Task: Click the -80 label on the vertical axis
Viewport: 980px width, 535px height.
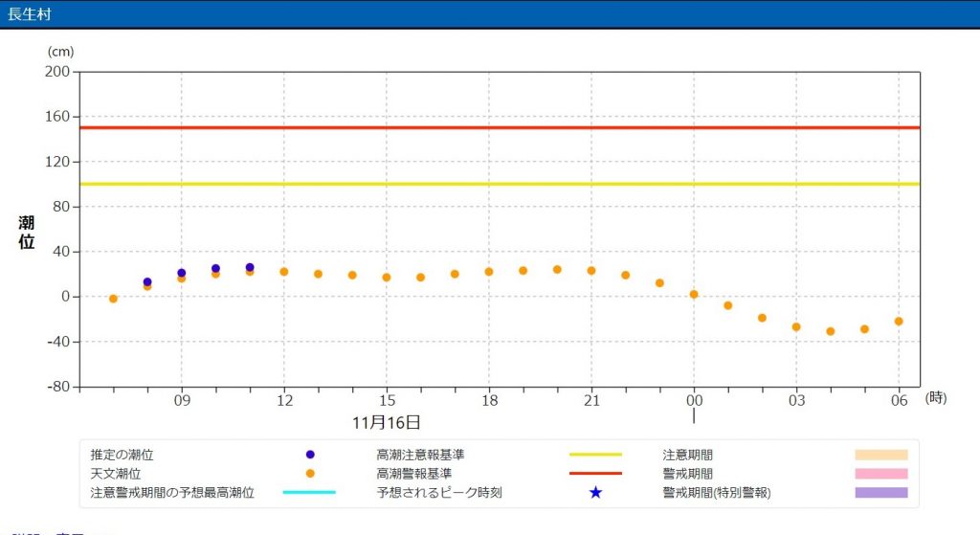Action: click(58, 387)
